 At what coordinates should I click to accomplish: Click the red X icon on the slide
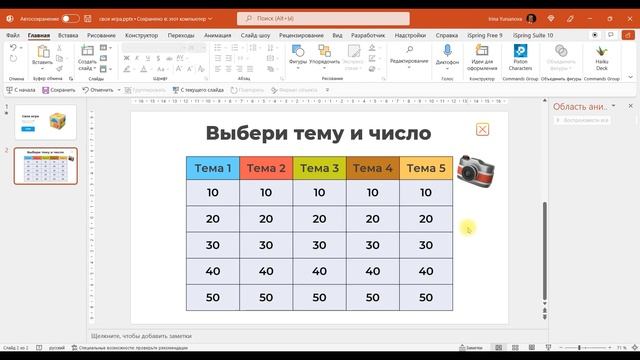[x=482, y=129]
